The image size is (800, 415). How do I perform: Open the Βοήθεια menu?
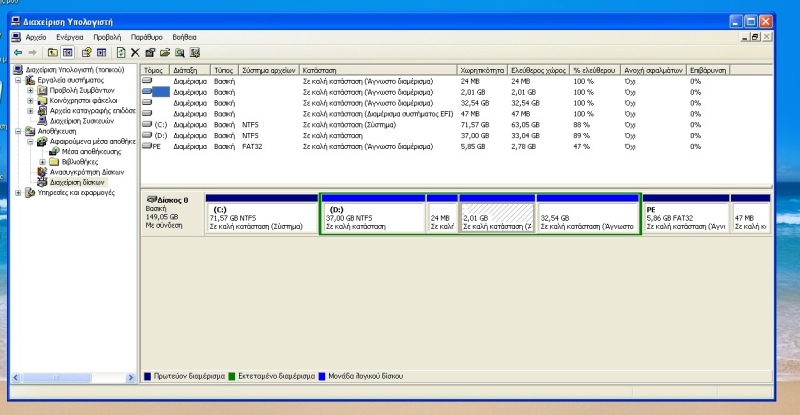[x=184, y=37]
